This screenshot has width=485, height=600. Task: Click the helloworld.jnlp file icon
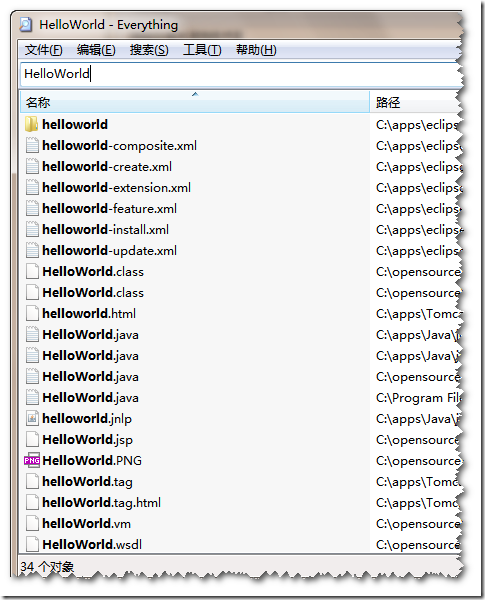coord(32,418)
